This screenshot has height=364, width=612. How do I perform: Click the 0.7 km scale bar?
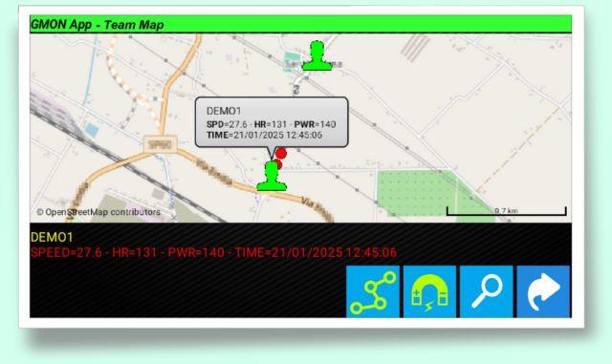[x=506, y=211]
